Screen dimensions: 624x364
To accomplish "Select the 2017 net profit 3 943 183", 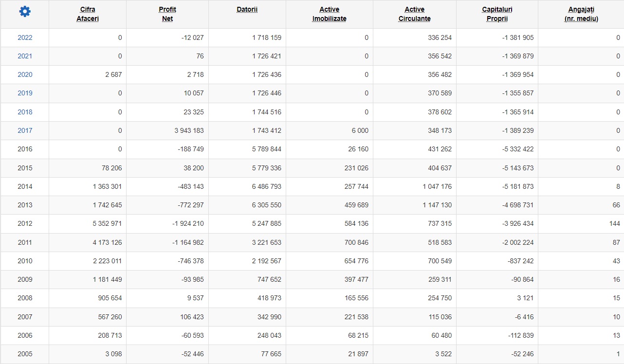I will click(189, 130).
